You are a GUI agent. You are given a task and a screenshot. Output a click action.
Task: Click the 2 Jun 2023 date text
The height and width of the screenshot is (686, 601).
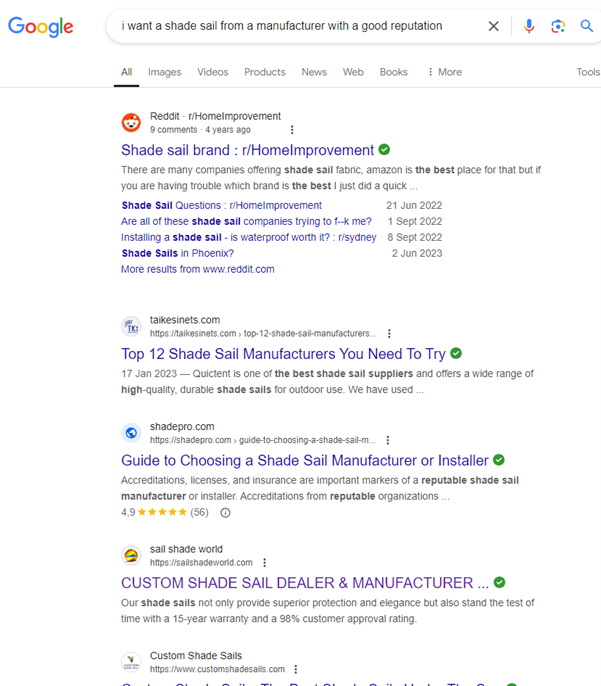point(417,253)
